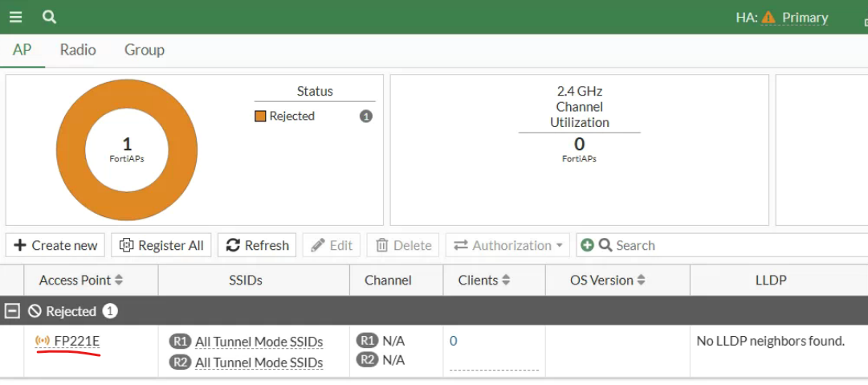This screenshot has width=868, height=385.
Task: Switch to the Radio tab
Action: click(78, 50)
